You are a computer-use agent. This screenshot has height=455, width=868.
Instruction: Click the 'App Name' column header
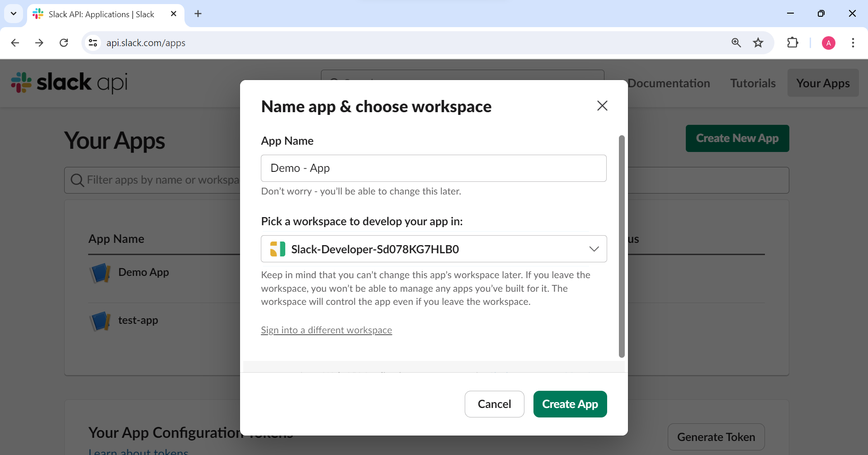[116, 239]
